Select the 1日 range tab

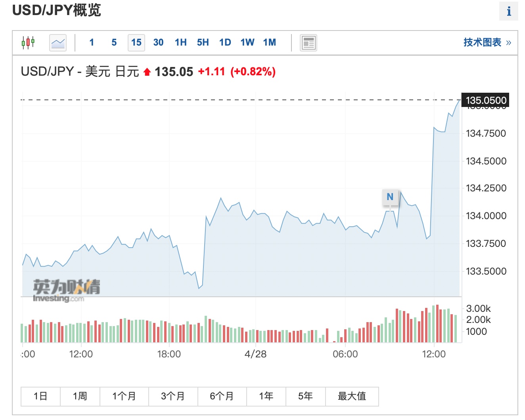(x=40, y=396)
